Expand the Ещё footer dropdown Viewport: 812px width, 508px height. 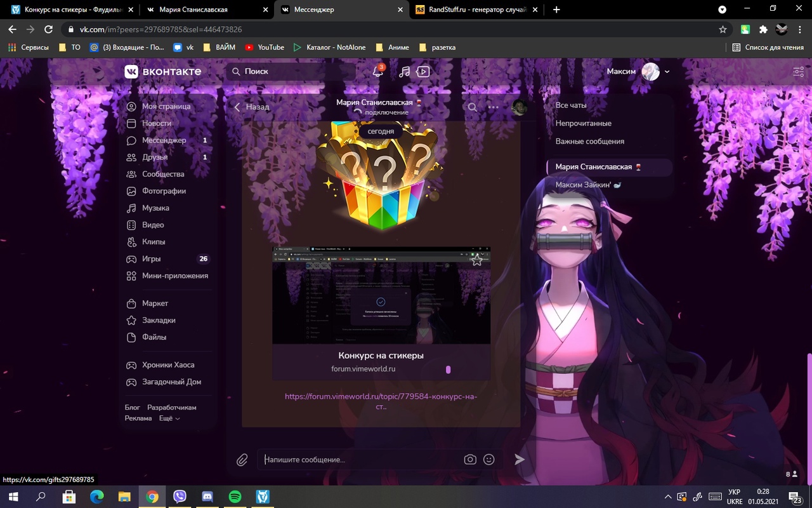pos(169,418)
